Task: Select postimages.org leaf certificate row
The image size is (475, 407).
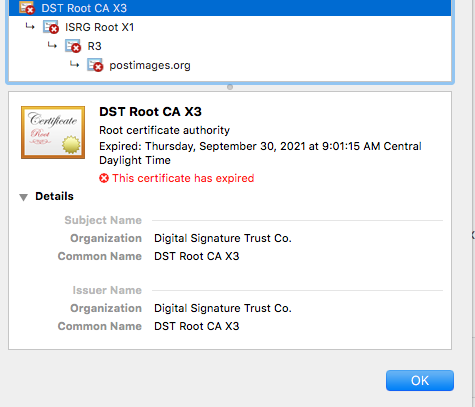Action: click(230, 65)
